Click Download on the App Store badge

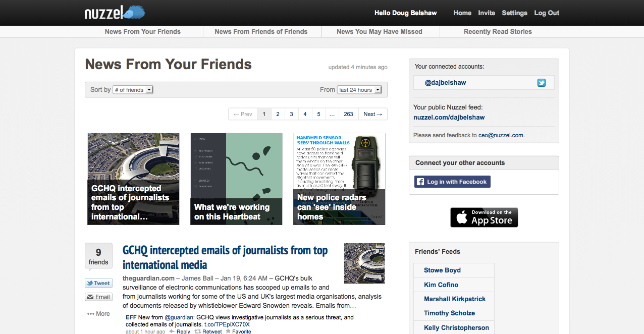point(484,217)
